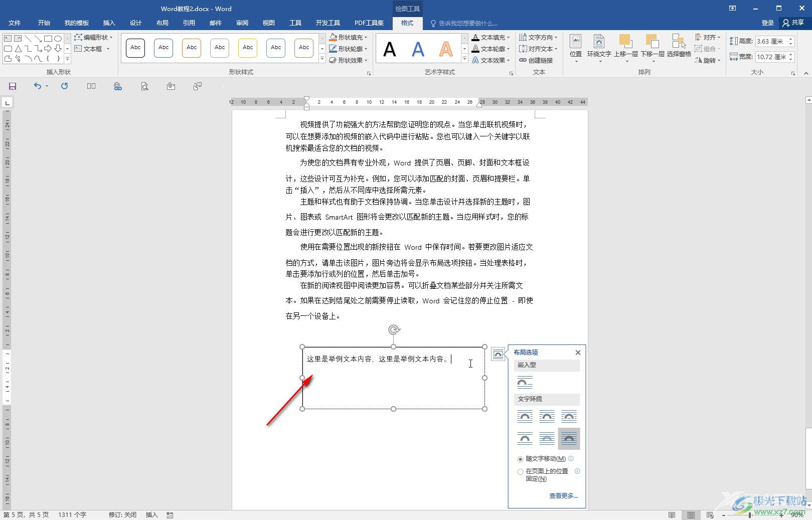The image size is (812, 520).
Task: Click the side-by-side pages icon in quick toolbar
Action: coord(91,86)
